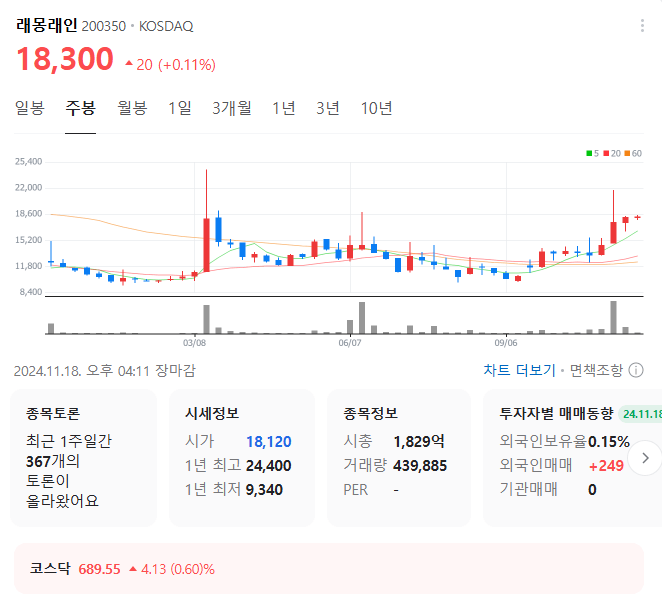The width and height of the screenshot is (662, 602).
Task: Click the 래몽래인 stock name heading
Action: coord(47,25)
